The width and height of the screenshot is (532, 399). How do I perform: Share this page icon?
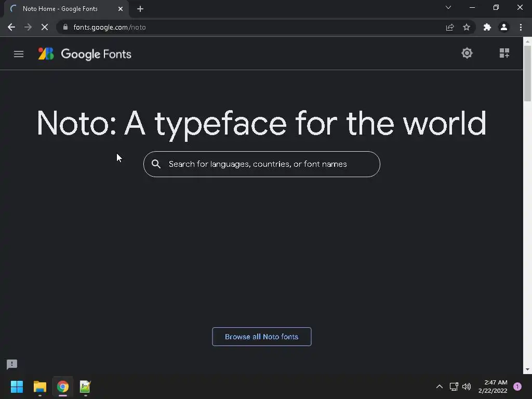coord(450,27)
